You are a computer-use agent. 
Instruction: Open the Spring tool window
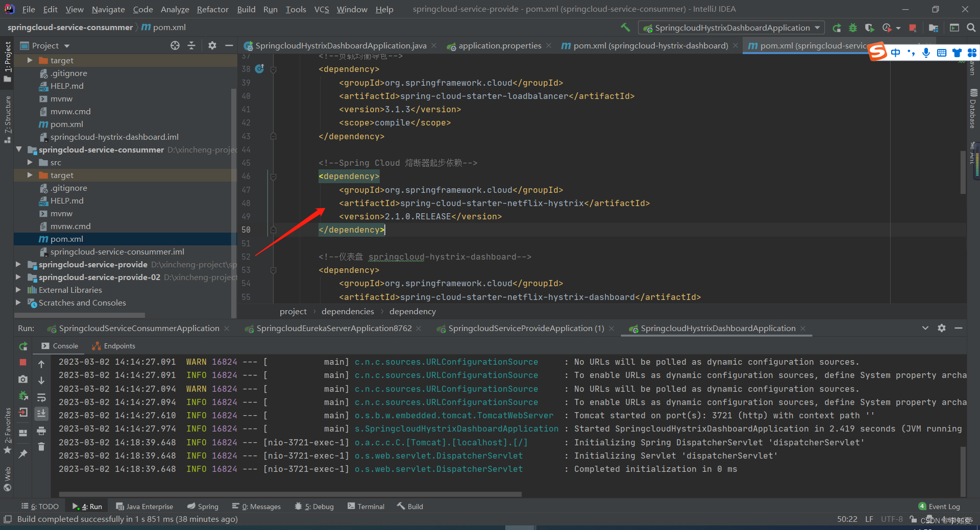coord(203,506)
